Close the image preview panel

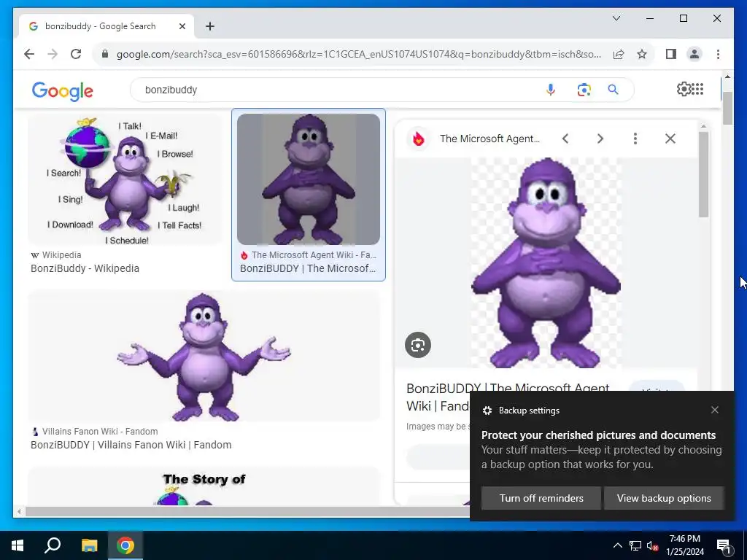click(670, 139)
